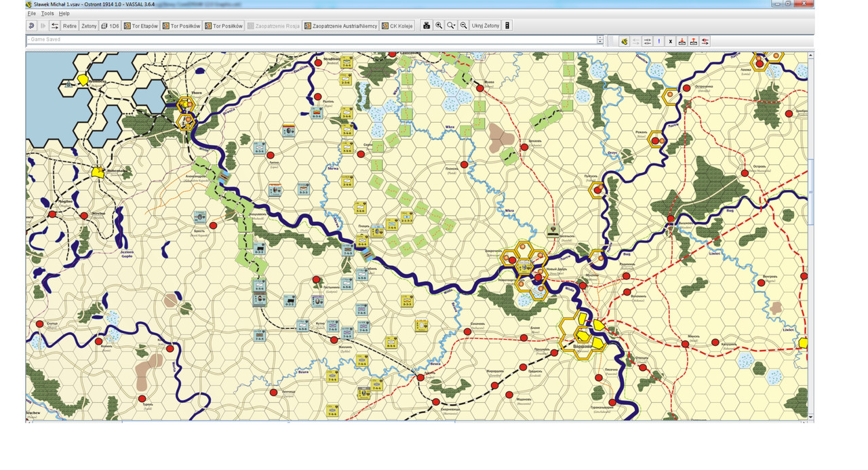Open the Tor Etapów chart
868x470 pixels.
tap(141, 26)
